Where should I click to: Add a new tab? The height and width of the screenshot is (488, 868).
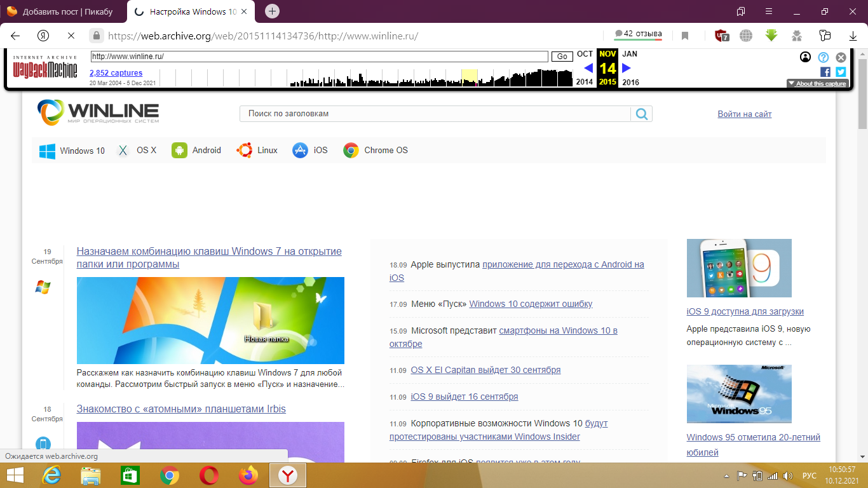click(272, 11)
